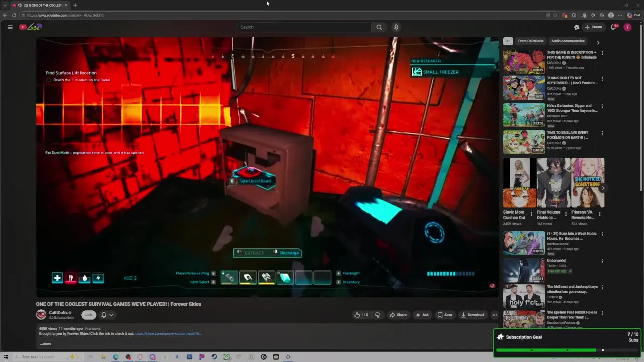The width and height of the screenshot is (644, 362).
Task: Click the video player to pause playback
Action: pyautogui.click(x=267, y=167)
